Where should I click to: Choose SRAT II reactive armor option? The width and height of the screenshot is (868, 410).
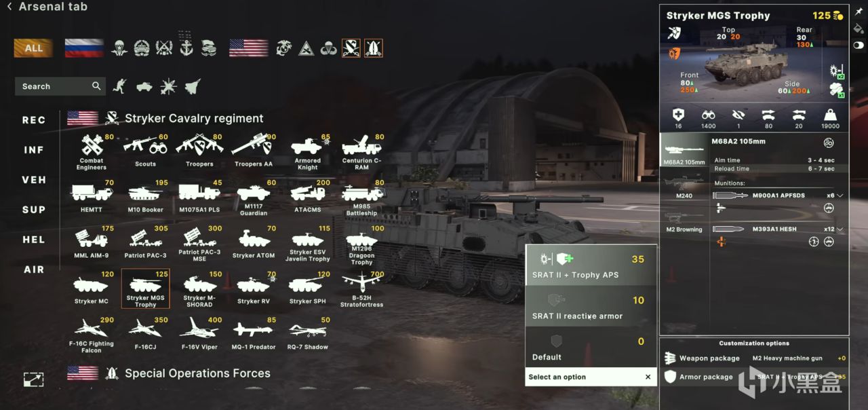(x=591, y=307)
